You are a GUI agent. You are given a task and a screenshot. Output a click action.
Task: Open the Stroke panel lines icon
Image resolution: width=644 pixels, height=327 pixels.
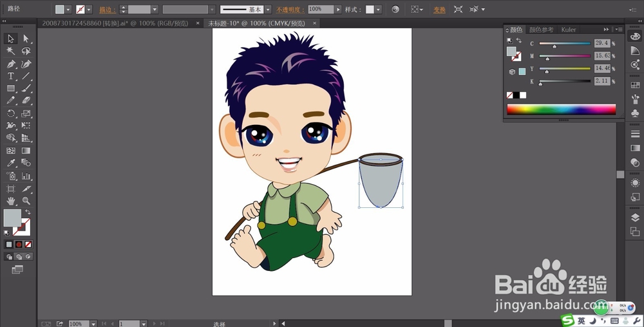pyautogui.click(x=635, y=134)
